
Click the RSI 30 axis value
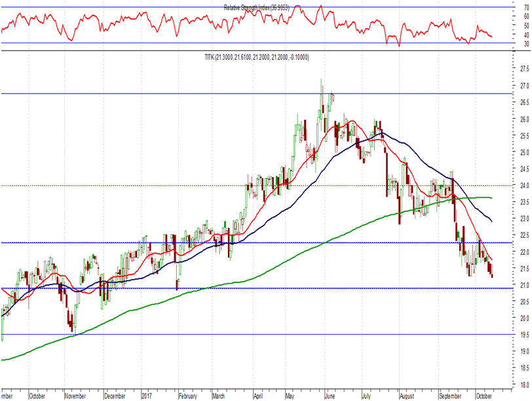pos(526,44)
